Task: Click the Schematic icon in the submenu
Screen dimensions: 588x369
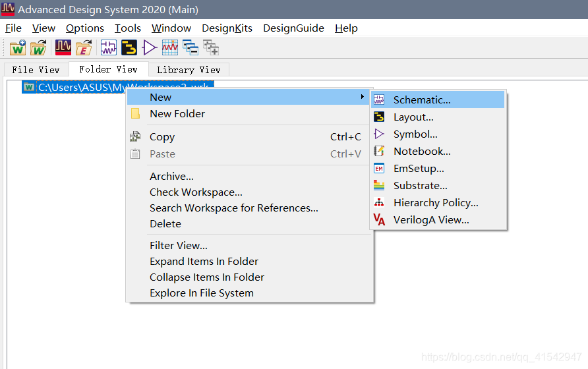Action: pos(379,99)
